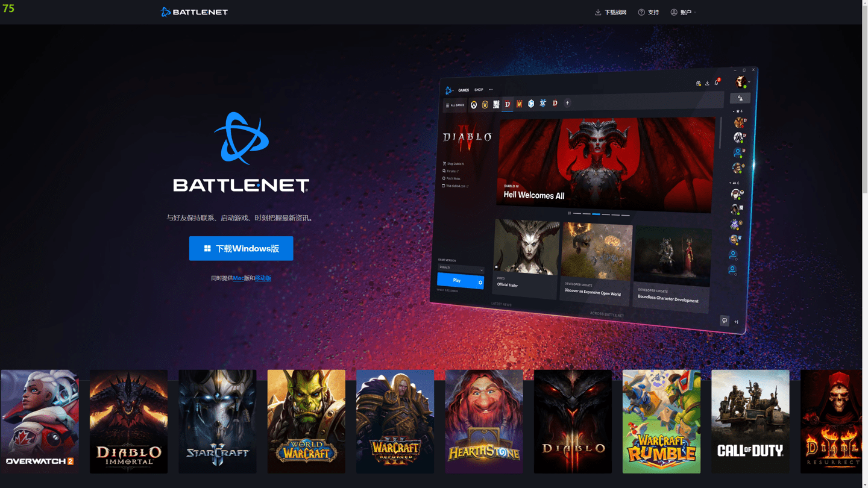Click the Battle.net logo in the top navigation
This screenshot has width=868, height=488.
[x=194, y=12]
